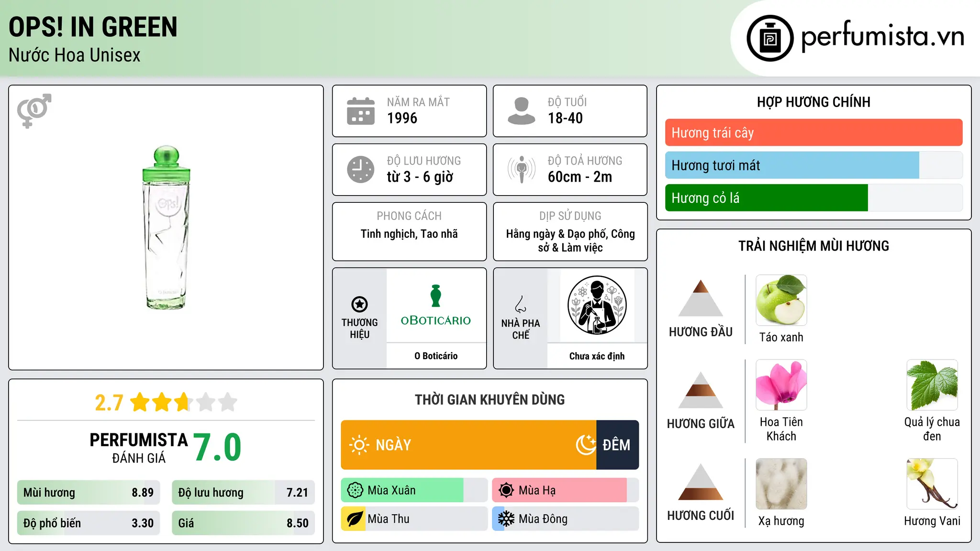
Task: Click the O Boticário brand logo
Action: pyautogui.click(x=435, y=306)
